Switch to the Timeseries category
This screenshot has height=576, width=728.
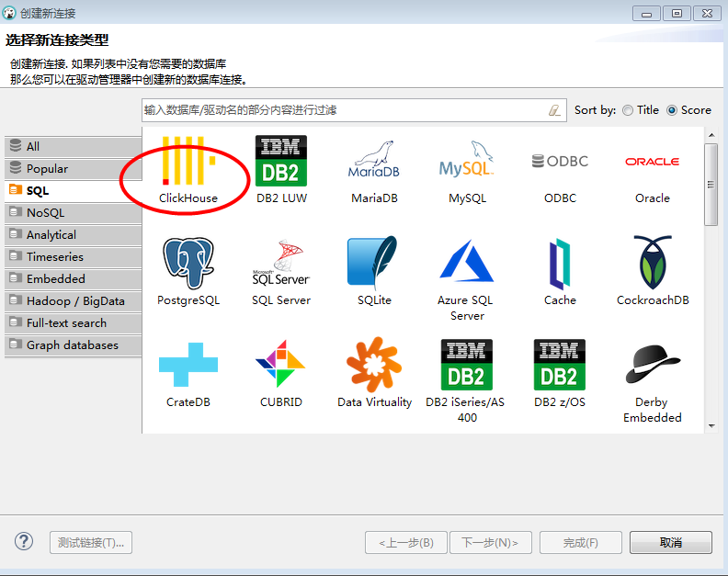tap(73, 256)
